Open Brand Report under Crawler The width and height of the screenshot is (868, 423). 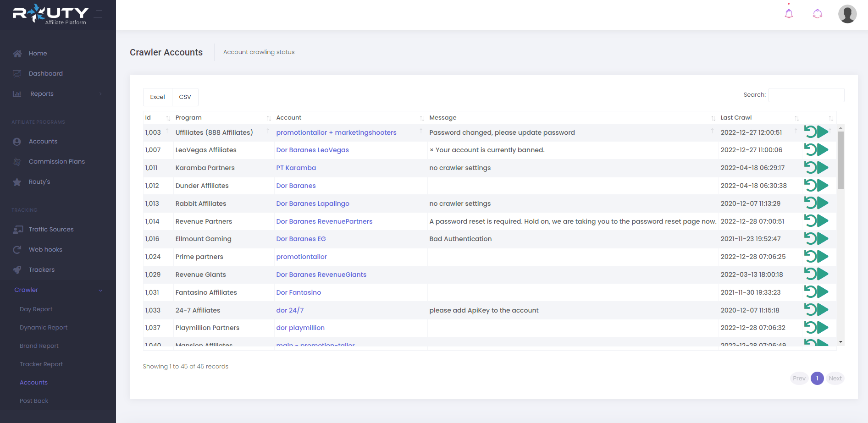pyautogui.click(x=39, y=346)
